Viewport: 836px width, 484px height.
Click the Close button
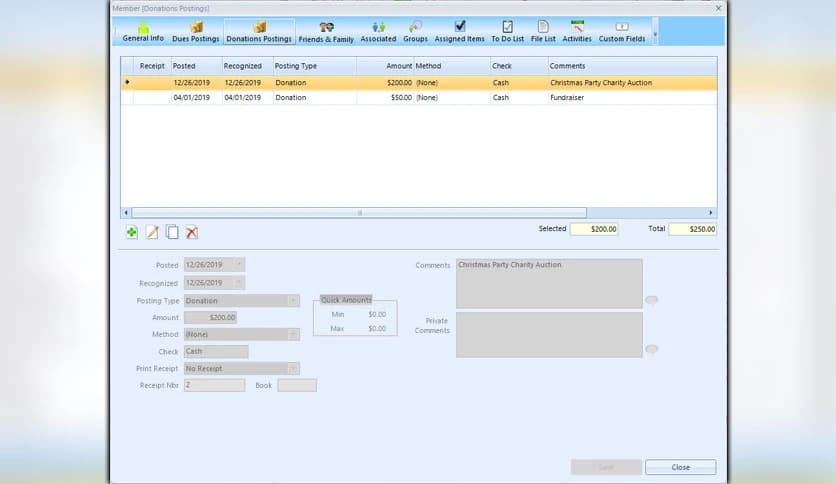(x=680, y=467)
